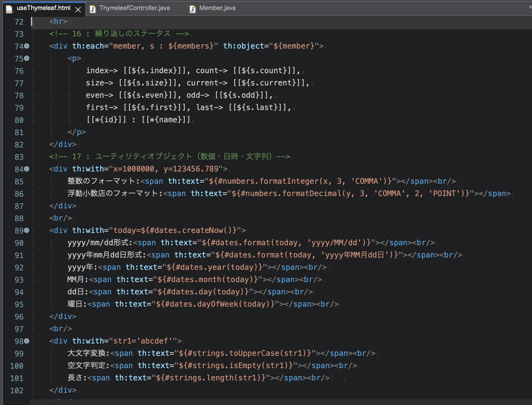Click the dayOfWeek expression on line 95
The width and height of the screenshot is (532, 405).
215,304
